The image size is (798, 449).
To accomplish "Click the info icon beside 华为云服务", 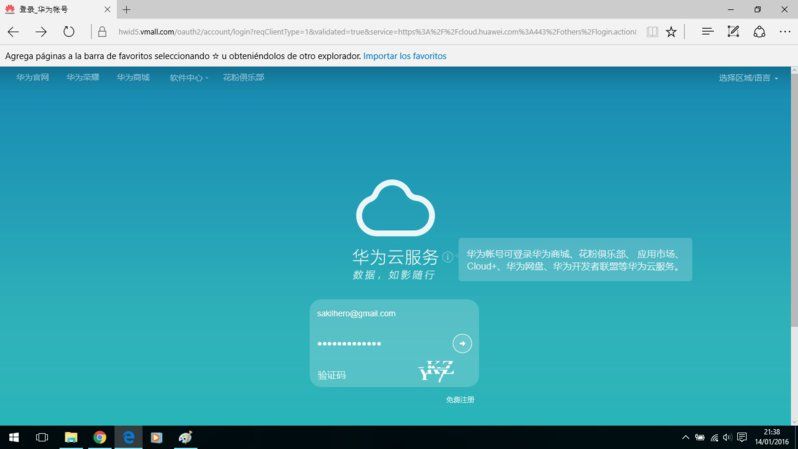I will [447, 257].
